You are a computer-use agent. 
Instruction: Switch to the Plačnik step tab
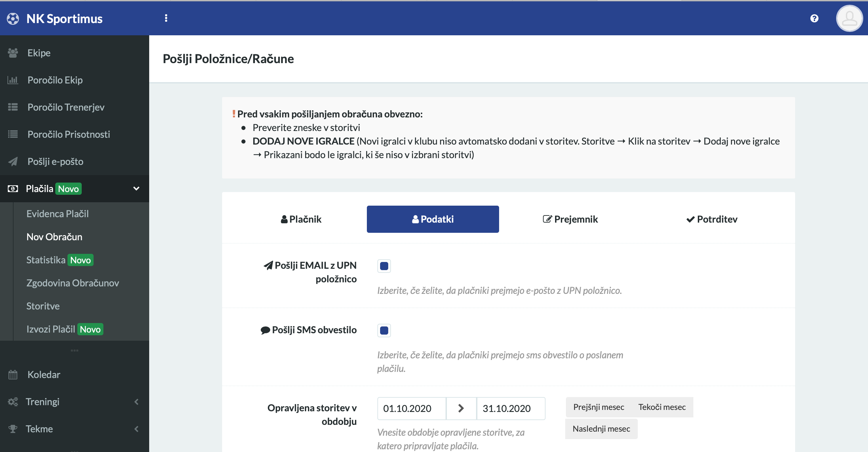301,219
